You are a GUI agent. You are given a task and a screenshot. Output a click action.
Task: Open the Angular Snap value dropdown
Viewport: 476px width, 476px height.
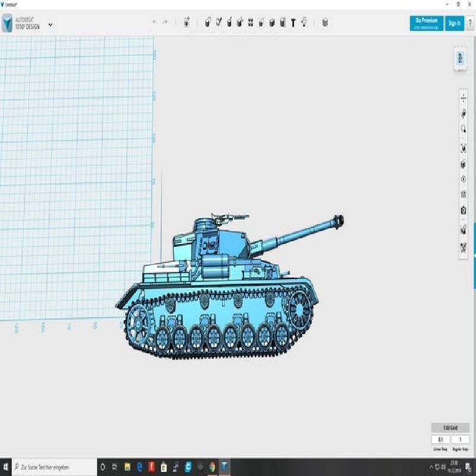tap(460, 440)
